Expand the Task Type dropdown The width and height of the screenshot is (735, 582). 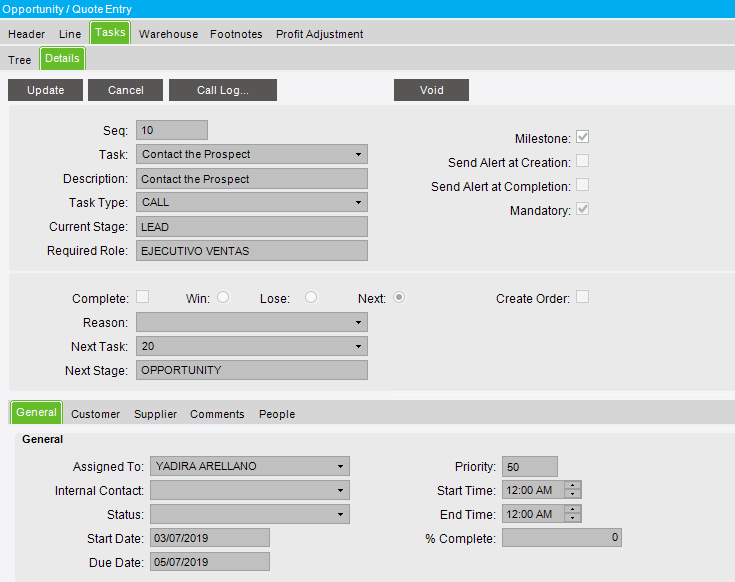[358, 202]
